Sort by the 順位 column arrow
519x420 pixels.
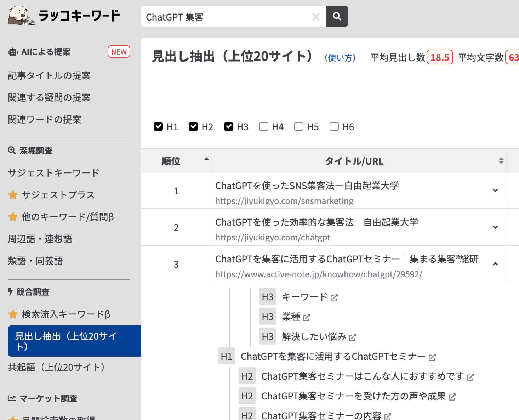coord(206,159)
